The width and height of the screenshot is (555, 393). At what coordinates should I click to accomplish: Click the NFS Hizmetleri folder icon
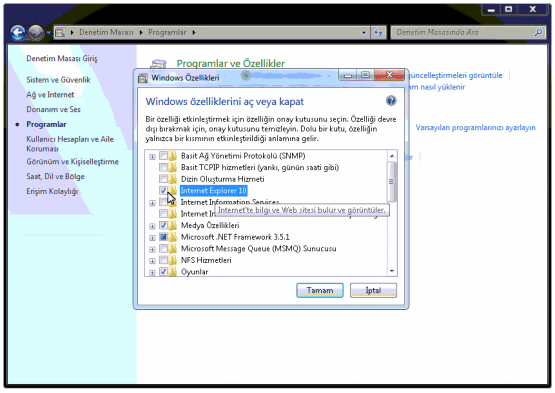pyautogui.click(x=172, y=260)
